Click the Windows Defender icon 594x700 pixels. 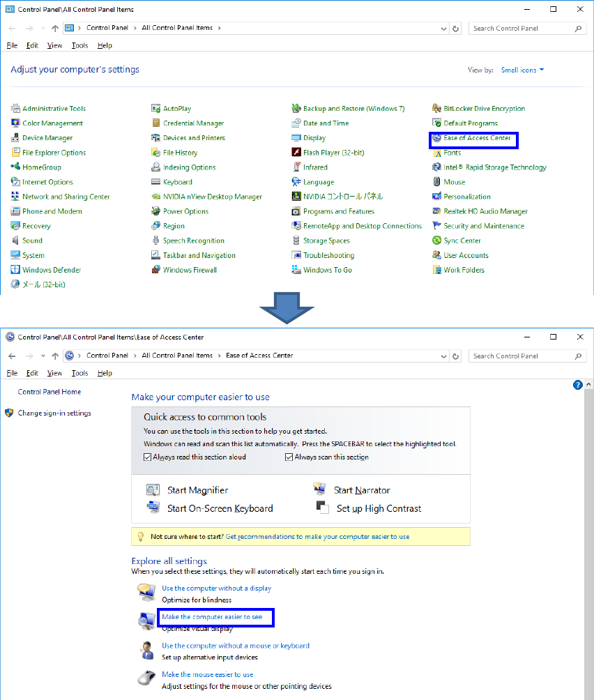point(15,270)
